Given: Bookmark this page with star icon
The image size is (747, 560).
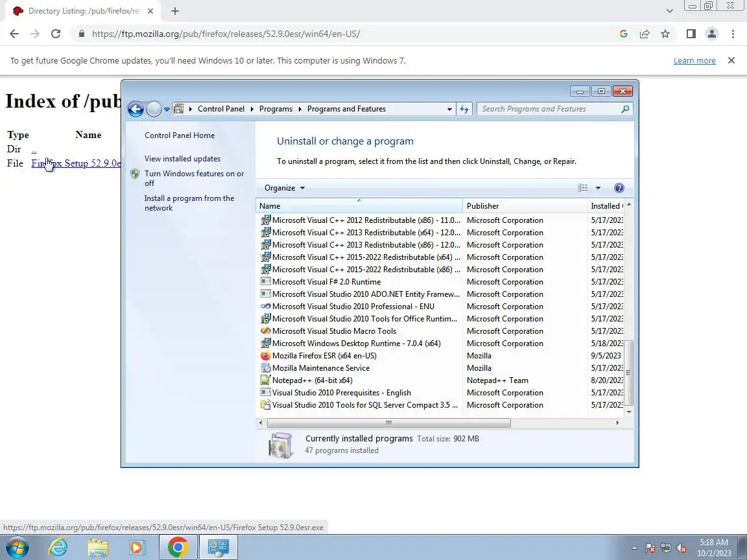Looking at the screenshot, I should (x=665, y=34).
